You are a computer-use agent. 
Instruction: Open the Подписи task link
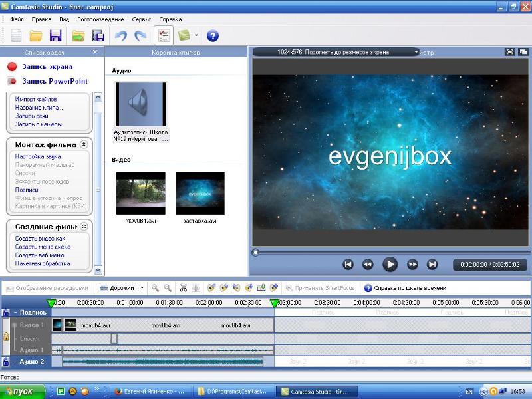point(27,190)
